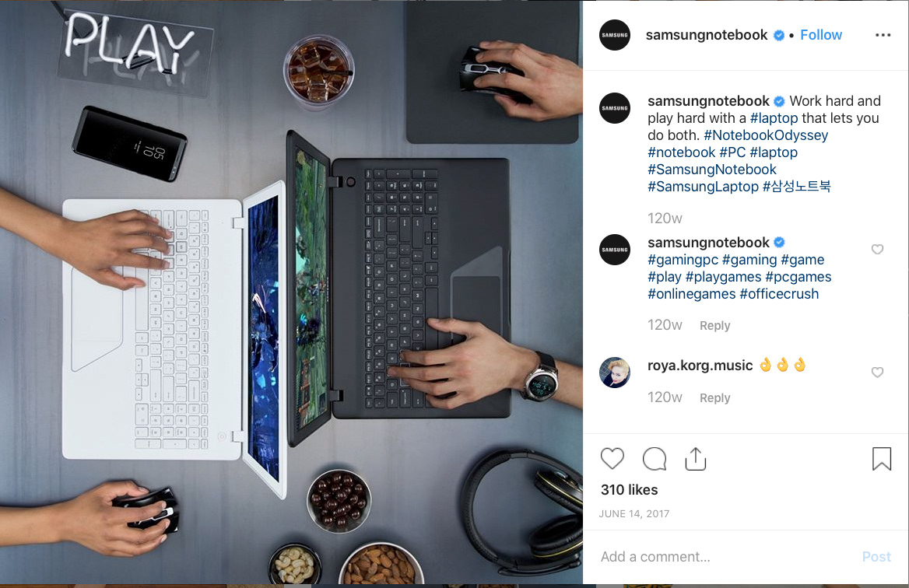Open the #officecrush hashtag link
This screenshot has width=909, height=588.
coord(779,294)
